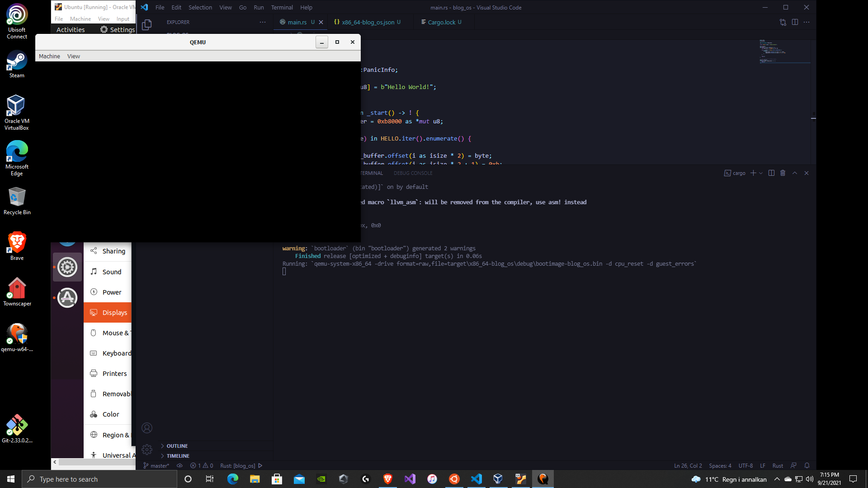Split the editor to the right
Viewport: 868px width, 488px height.
tap(795, 22)
